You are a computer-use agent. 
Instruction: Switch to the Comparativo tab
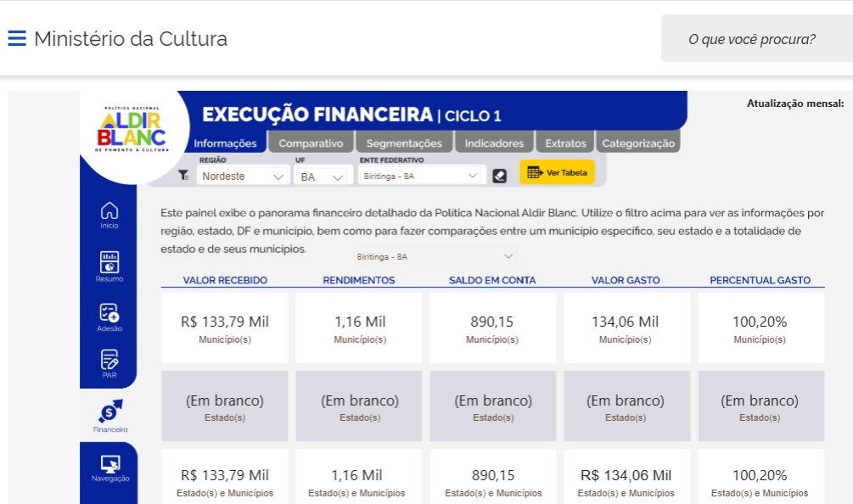click(311, 143)
